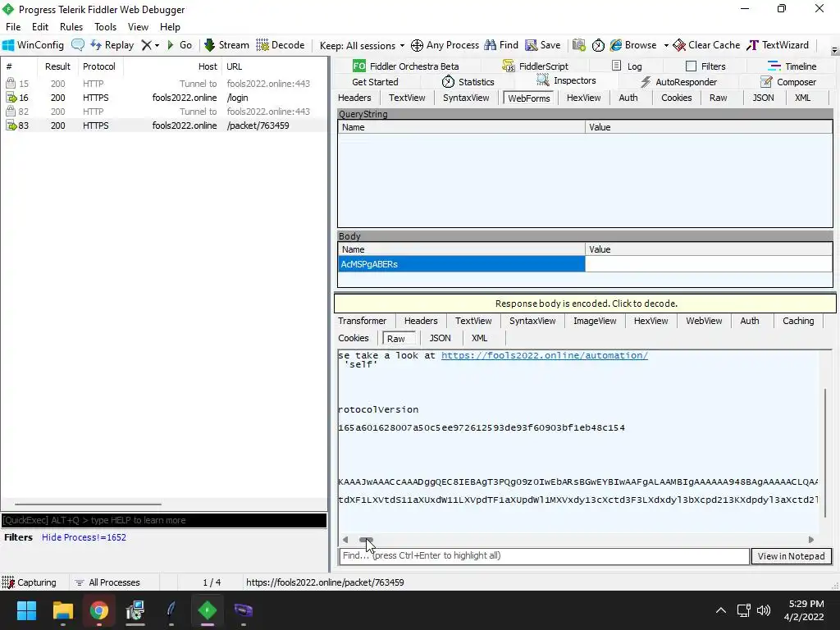This screenshot has height=630, width=840.
Task: Open Chrome from the taskbar
Action: pyautogui.click(x=98, y=610)
